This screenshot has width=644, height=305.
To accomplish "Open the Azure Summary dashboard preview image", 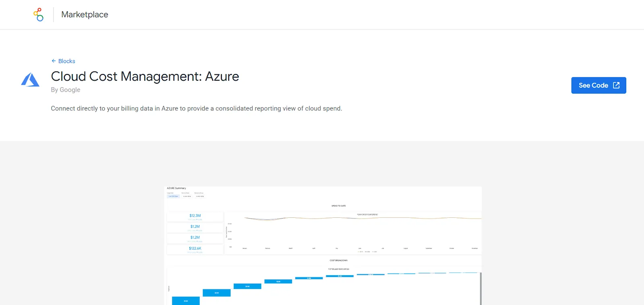I will tap(323, 246).
